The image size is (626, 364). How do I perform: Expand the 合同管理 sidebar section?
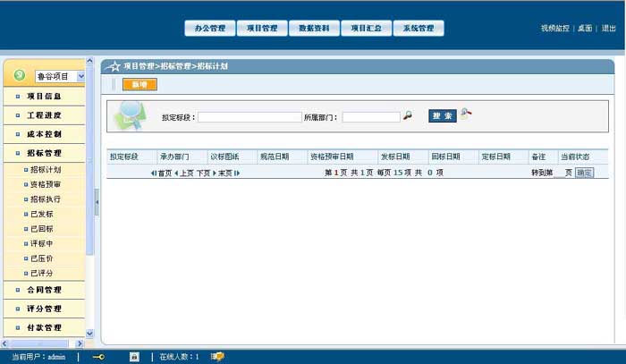click(44, 290)
